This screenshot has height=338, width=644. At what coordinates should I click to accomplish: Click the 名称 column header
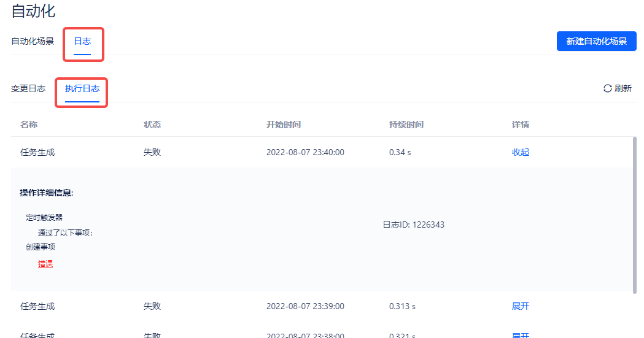29,125
